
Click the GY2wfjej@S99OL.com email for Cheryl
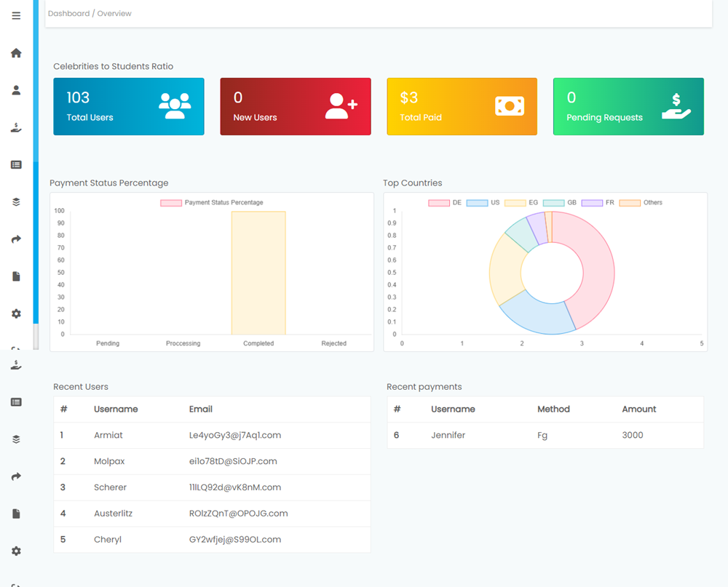pos(235,540)
